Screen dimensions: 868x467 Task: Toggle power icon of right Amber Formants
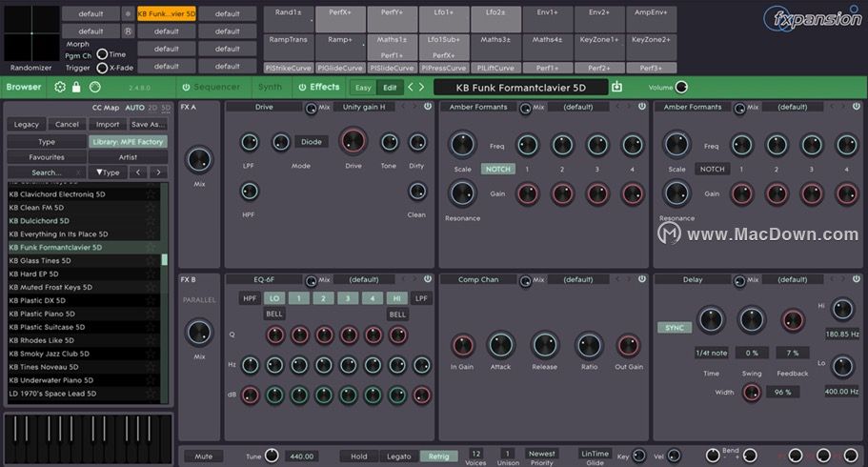(857, 107)
